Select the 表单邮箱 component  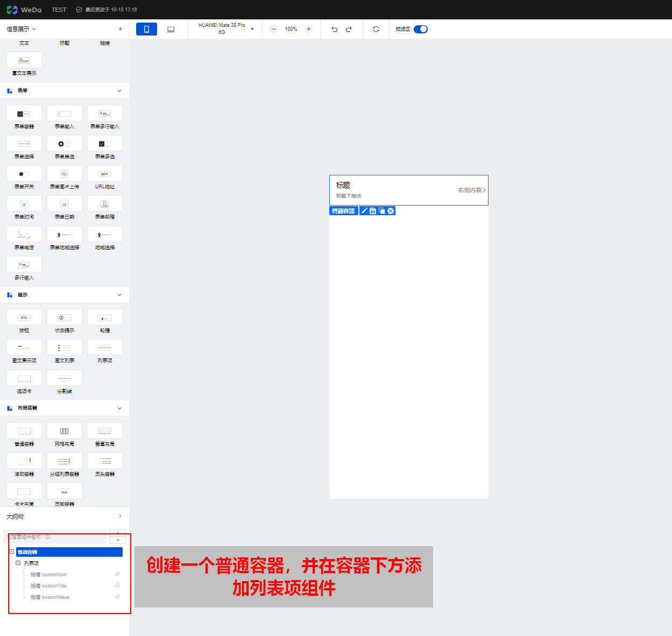(x=105, y=204)
